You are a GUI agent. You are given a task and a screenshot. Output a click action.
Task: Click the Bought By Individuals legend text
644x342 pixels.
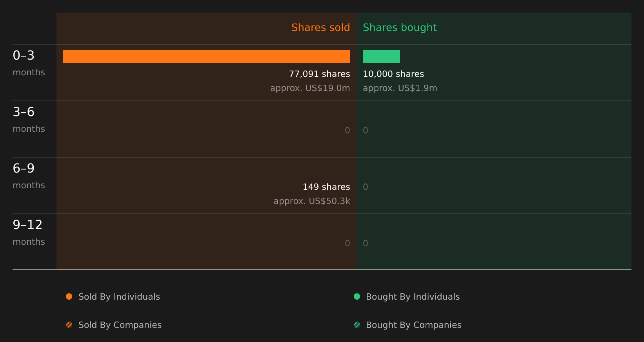click(413, 297)
